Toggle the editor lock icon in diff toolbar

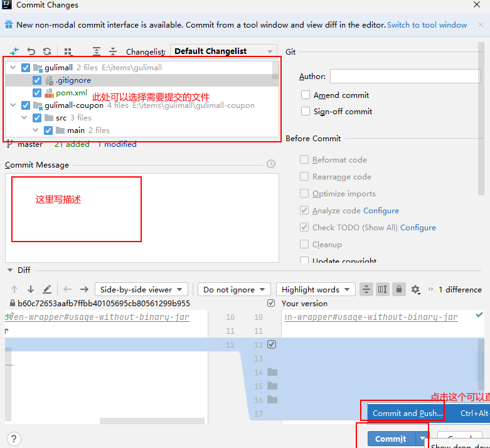pos(399,289)
